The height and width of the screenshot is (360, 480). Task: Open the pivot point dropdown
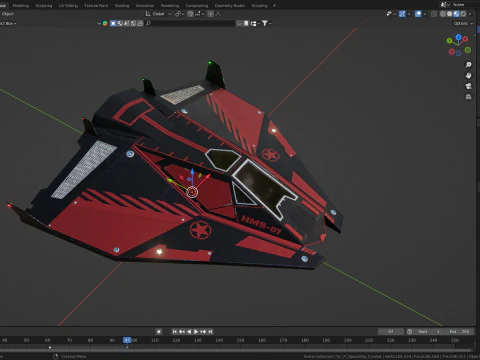coord(179,14)
